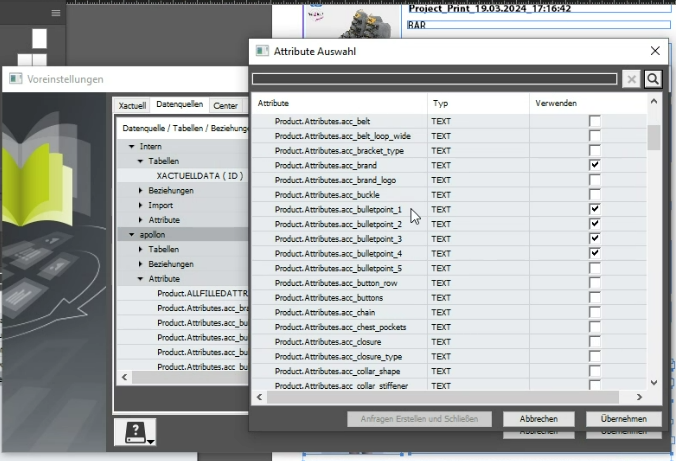Click the Voreinstellungen window icon

tap(14, 79)
